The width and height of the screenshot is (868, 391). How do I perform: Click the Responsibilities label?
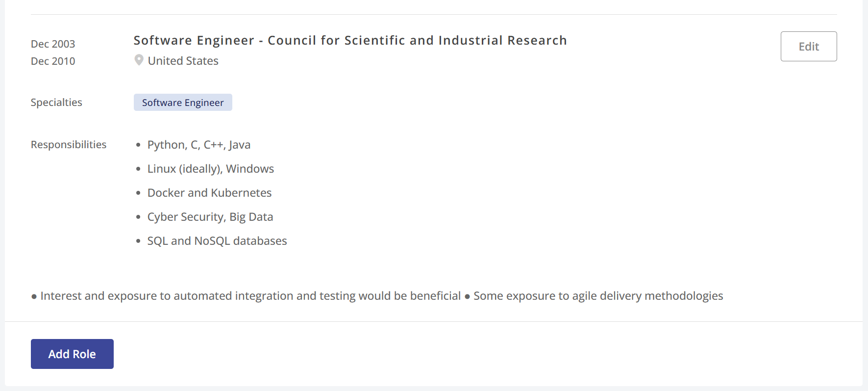(69, 145)
